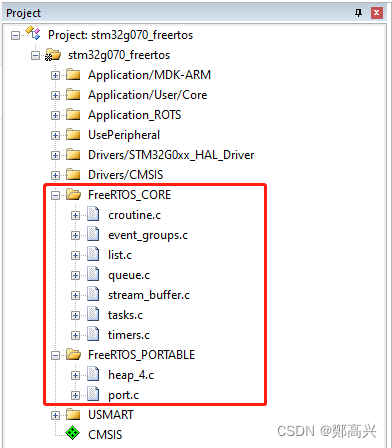Expand port.c dependencies

pos(75,395)
